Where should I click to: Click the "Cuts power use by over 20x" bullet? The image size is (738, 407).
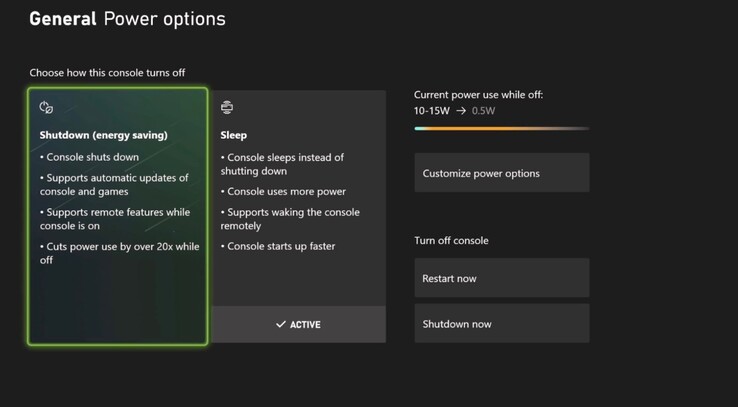coord(119,253)
